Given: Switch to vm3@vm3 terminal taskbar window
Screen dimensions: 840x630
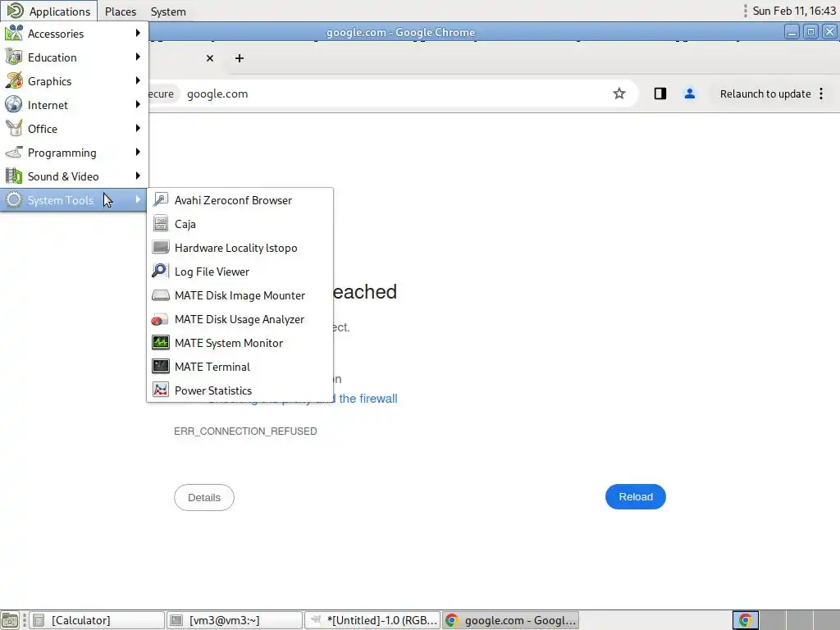Looking at the screenshot, I should point(234,620).
